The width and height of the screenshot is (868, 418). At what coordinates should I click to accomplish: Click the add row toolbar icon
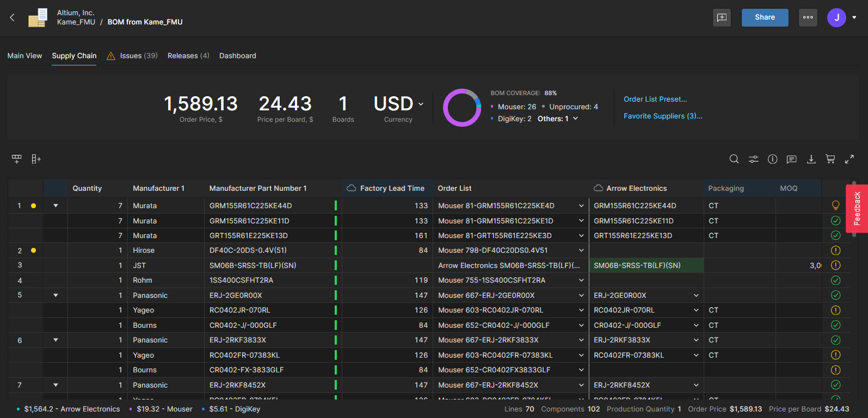point(17,159)
